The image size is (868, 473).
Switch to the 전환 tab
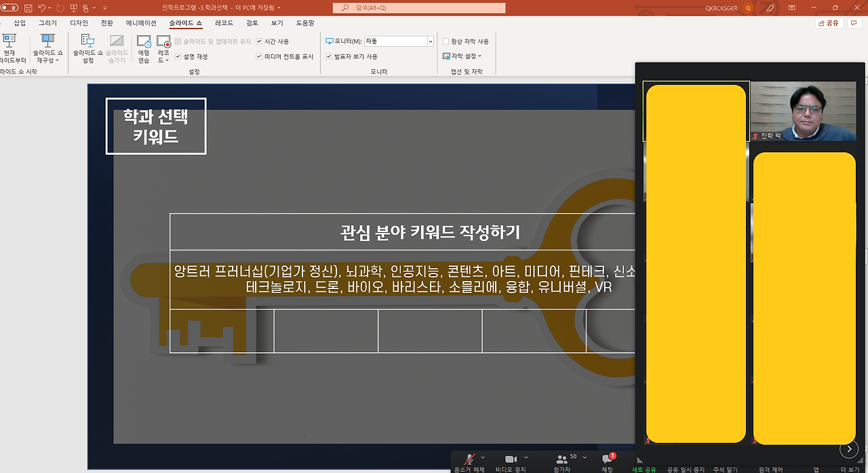(x=107, y=22)
